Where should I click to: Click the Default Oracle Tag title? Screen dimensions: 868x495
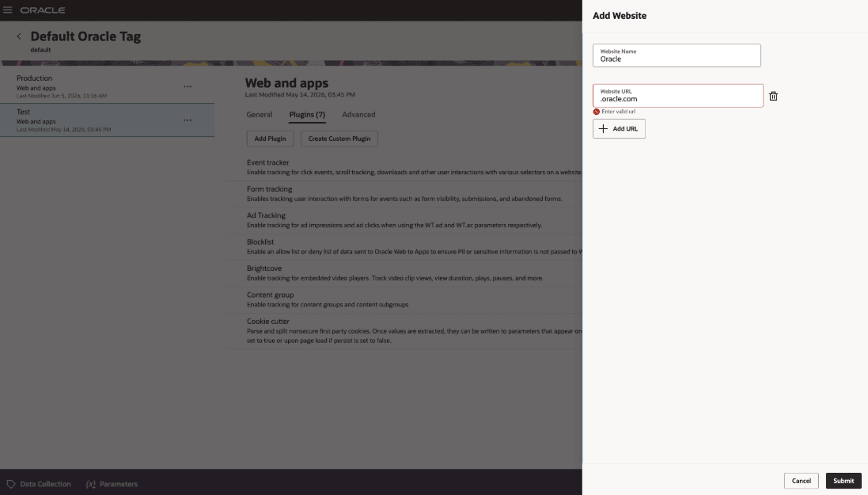coord(85,36)
